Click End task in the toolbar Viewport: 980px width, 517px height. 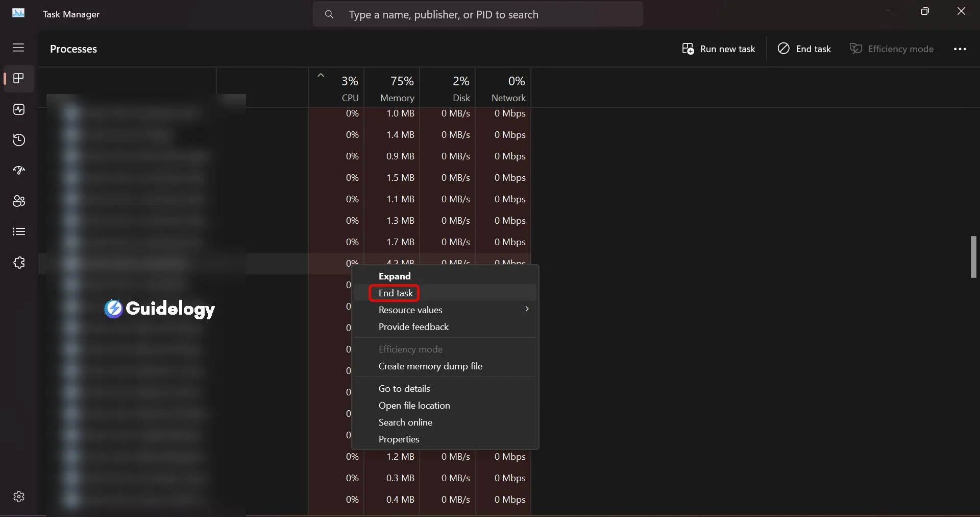point(804,49)
